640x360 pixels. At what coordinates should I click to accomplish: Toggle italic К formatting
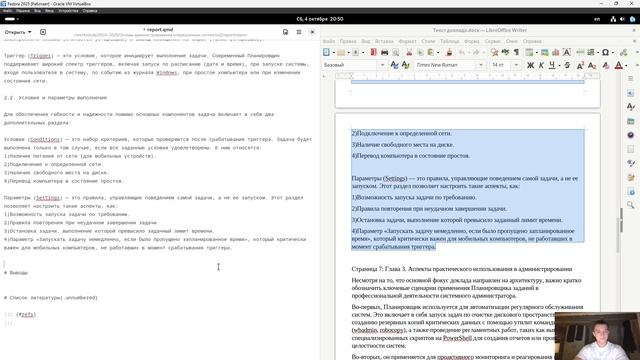541,65
